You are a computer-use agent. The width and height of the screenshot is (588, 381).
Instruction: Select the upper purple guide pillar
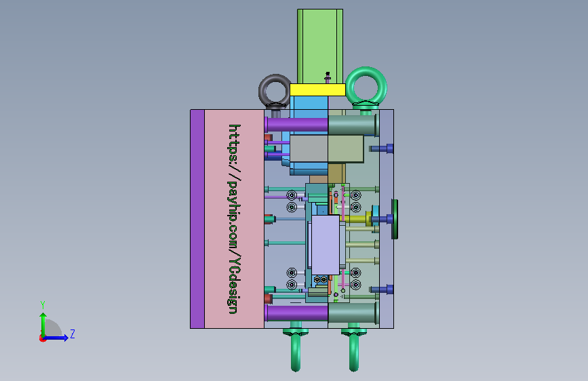(x=297, y=125)
